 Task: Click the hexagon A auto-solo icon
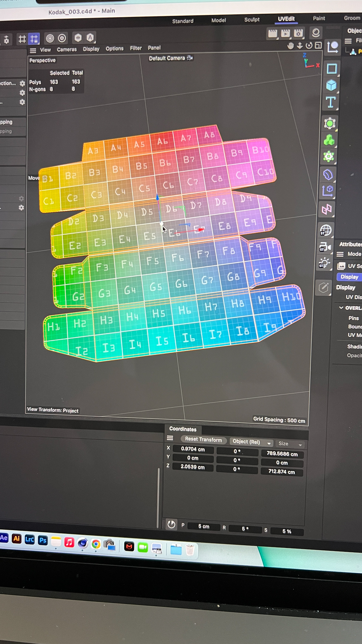[90, 38]
